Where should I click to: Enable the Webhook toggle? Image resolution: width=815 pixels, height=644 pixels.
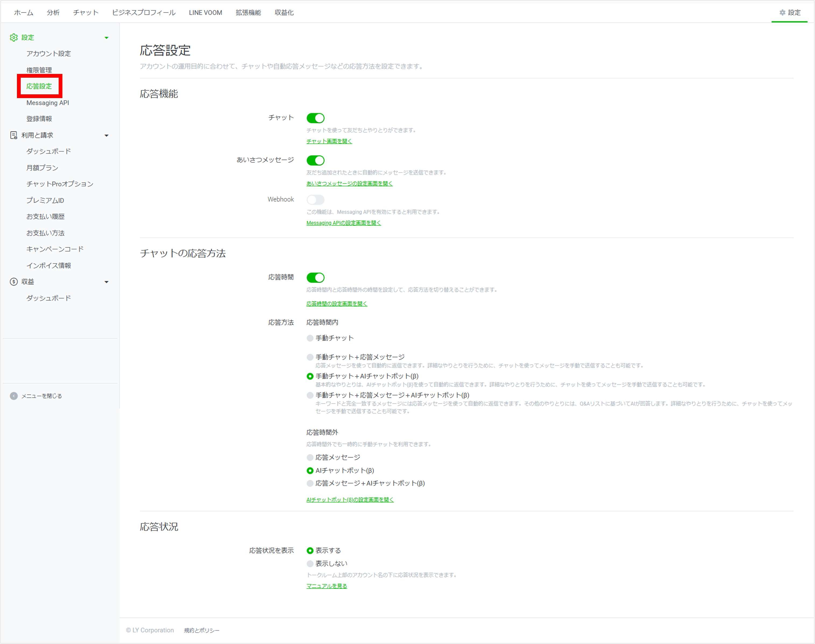316,199
